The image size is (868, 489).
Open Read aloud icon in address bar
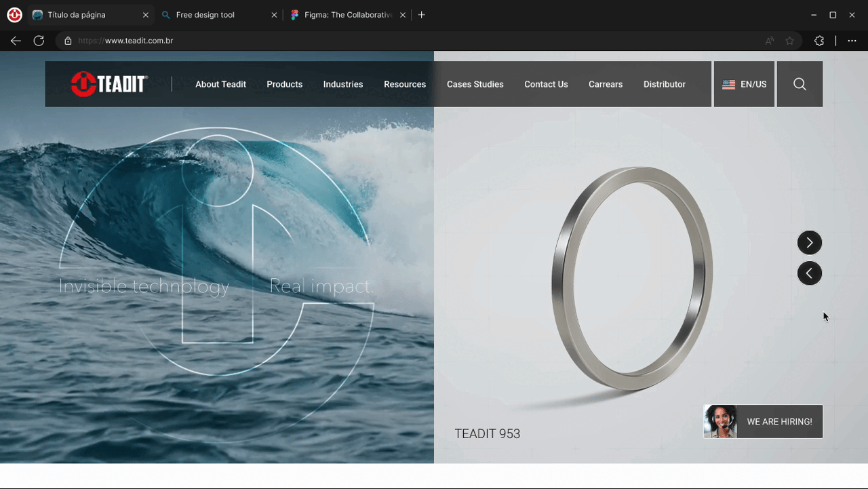770,41
